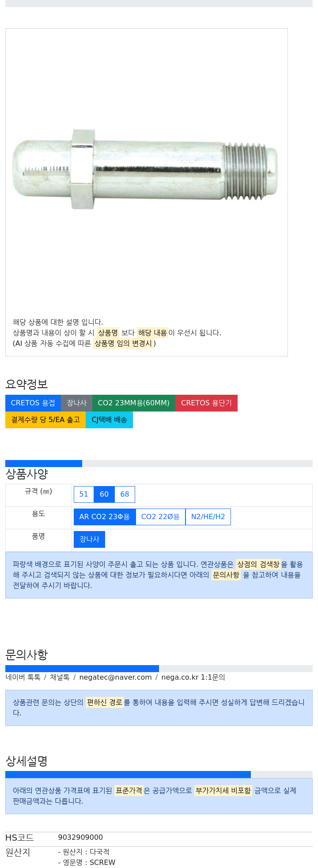Click the cyan CJ택배 배송 tag
This screenshot has height=868, width=318.
click(x=109, y=420)
